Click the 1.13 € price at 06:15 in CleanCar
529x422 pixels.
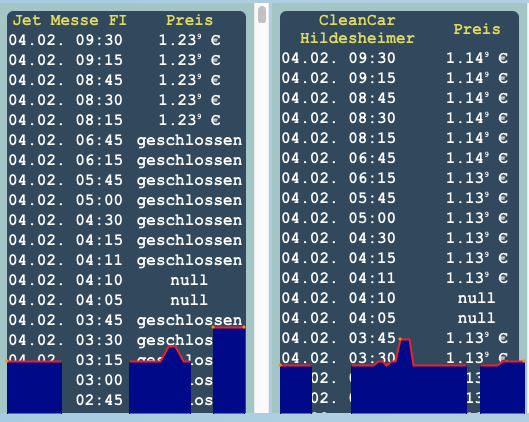[477, 178]
